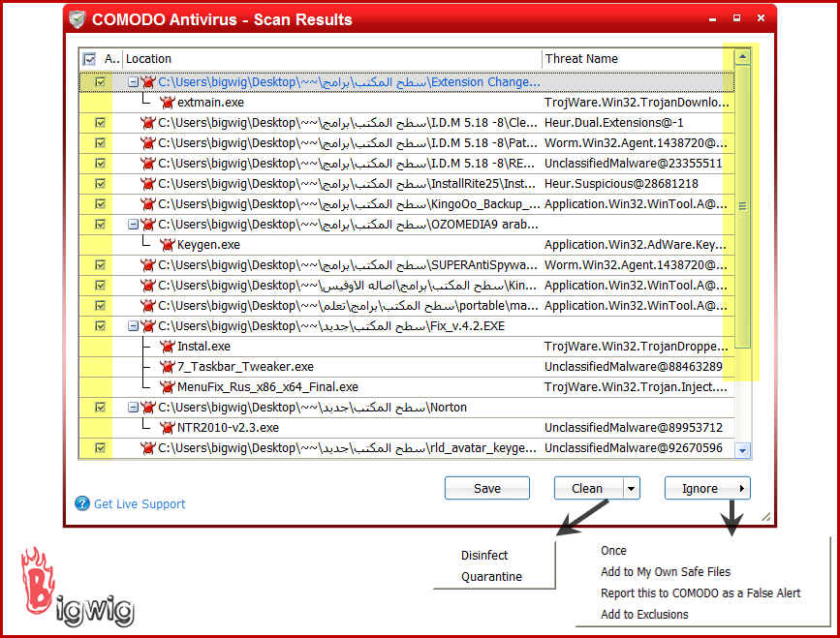Click the threat icon for MenuFix_Rus_x86_x64_Final.exe
Screen dimensions: 840x638
pyautogui.click(x=167, y=387)
